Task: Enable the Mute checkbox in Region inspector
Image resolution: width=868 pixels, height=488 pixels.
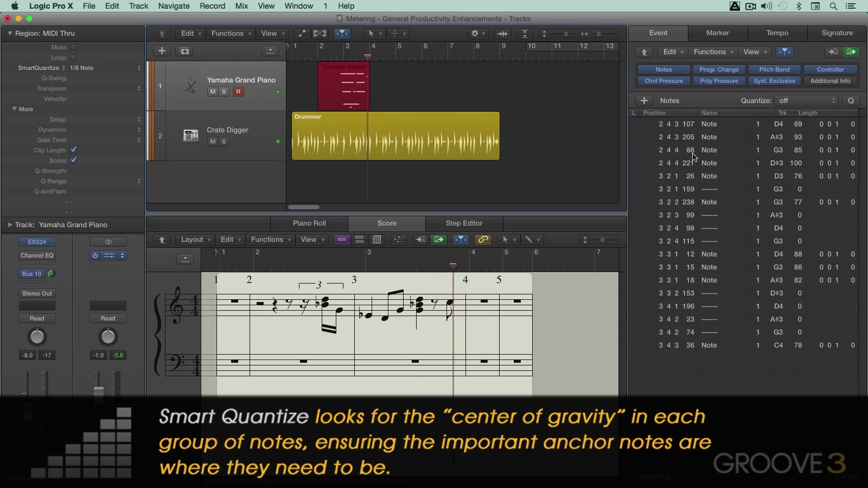Action: tap(73, 47)
